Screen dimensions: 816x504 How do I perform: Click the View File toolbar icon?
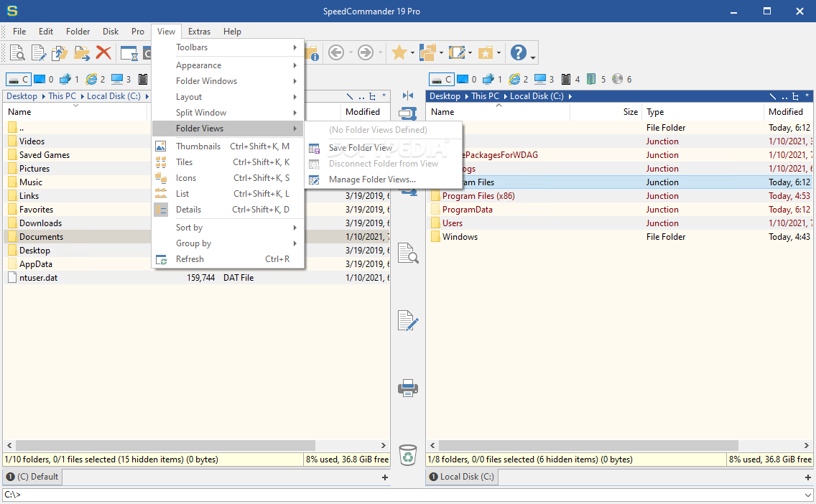17,52
